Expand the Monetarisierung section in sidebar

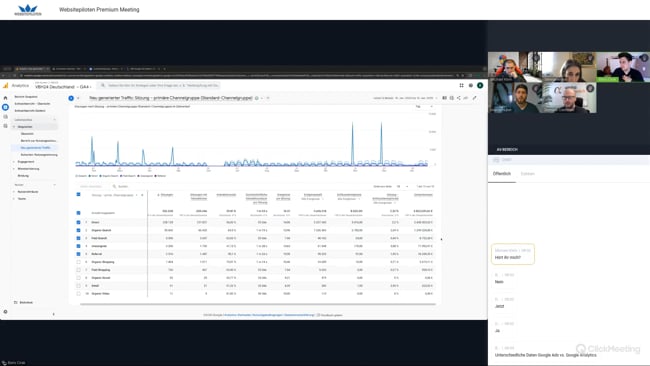tap(14, 169)
